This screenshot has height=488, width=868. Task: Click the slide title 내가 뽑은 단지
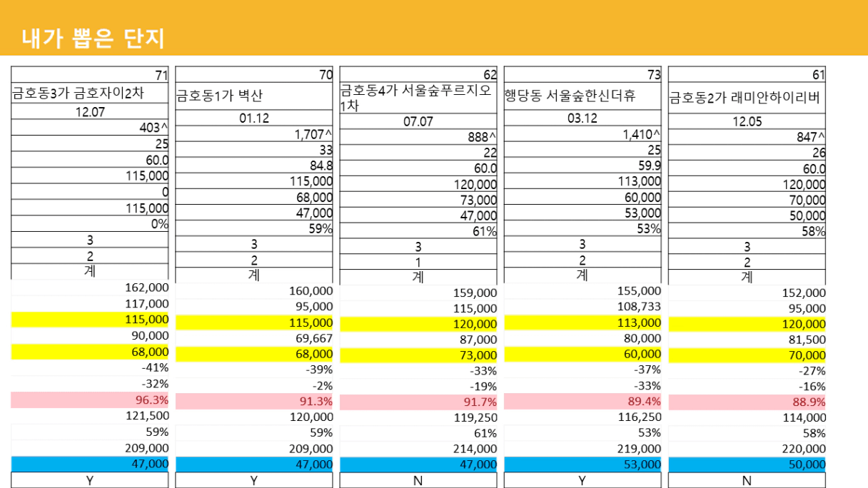pyautogui.click(x=93, y=38)
